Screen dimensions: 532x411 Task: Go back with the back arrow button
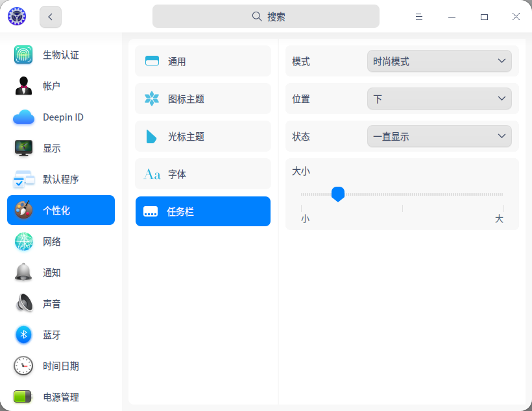click(x=51, y=17)
